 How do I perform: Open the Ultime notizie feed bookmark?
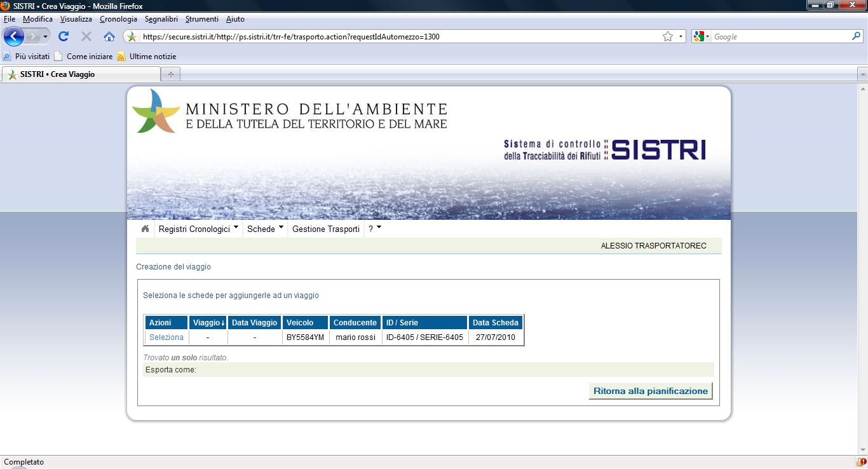point(147,57)
